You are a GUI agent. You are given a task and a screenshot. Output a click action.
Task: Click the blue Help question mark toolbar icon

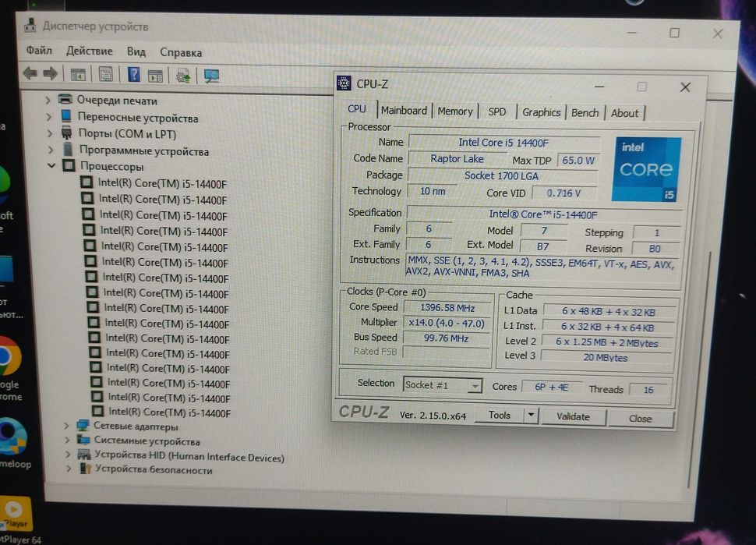coord(133,75)
